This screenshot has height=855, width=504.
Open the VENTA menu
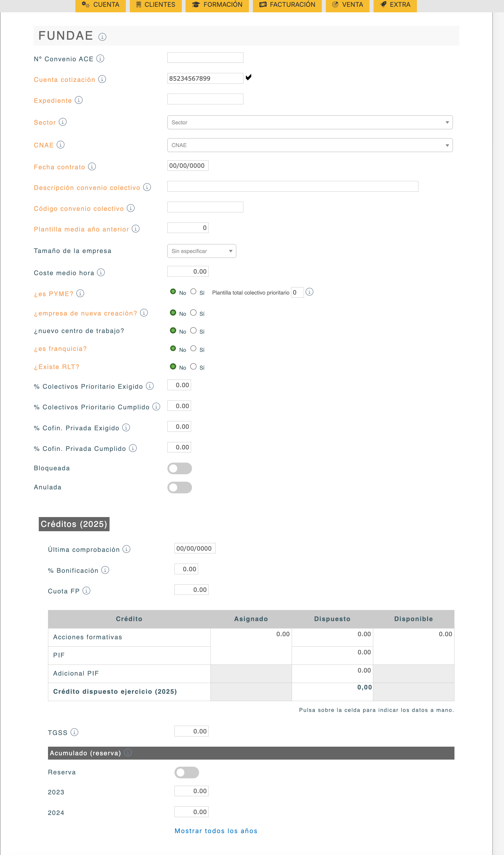pyautogui.click(x=348, y=5)
